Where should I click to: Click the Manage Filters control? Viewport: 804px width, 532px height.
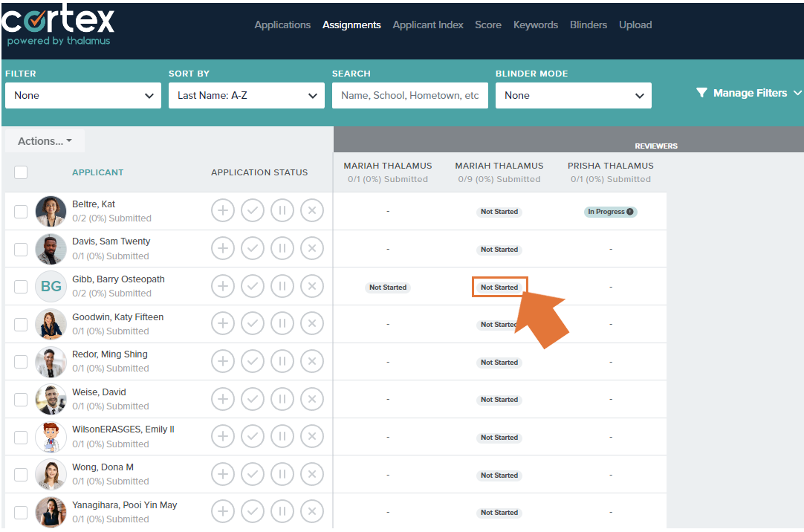coord(748,92)
